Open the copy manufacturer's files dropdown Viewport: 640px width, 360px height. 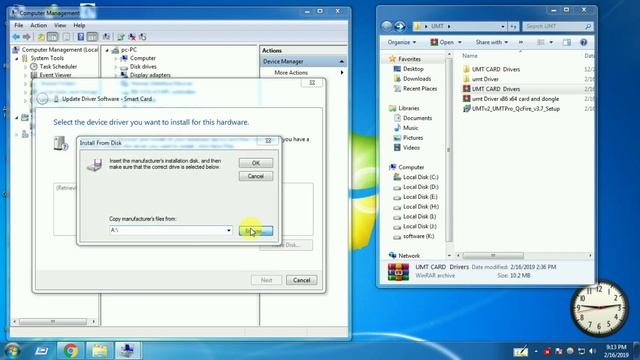pyautogui.click(x=229, y=230)
